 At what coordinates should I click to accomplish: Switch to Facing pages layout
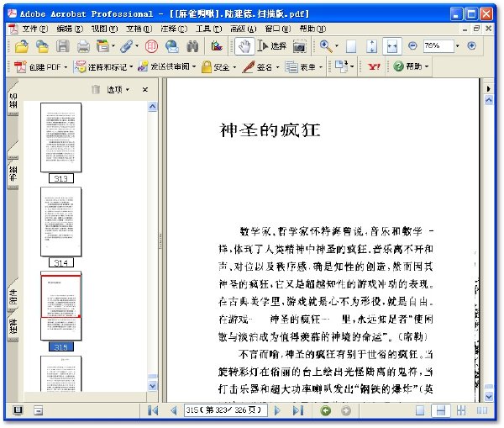[x=482, y=410]
